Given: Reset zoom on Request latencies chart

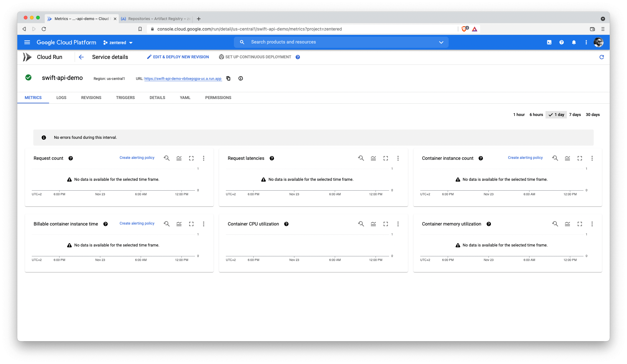Looking at the screenshot, I should coord(361,158).
